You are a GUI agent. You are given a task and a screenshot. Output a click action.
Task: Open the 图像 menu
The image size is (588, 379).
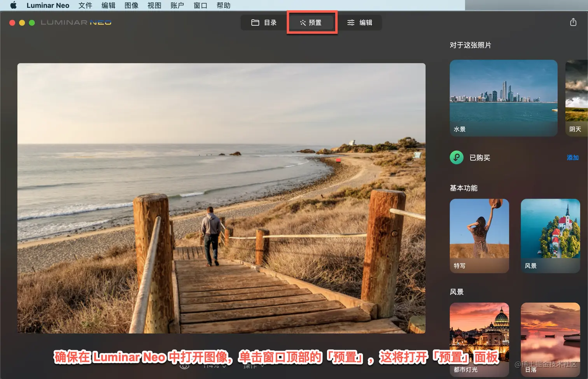point(131,5)
